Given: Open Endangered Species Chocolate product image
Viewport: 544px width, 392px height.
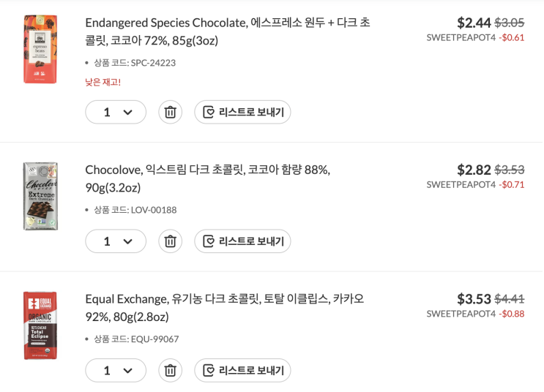Looking at the screenshot, I should 40,48.
